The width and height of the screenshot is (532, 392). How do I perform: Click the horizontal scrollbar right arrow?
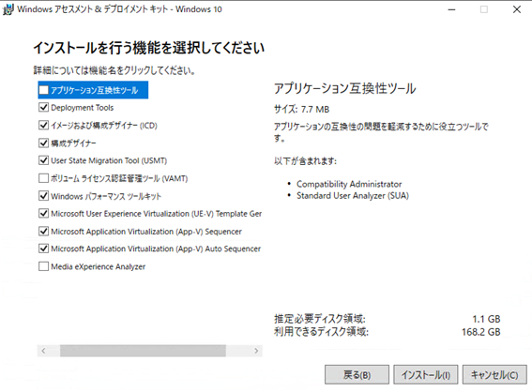(256, 351)
